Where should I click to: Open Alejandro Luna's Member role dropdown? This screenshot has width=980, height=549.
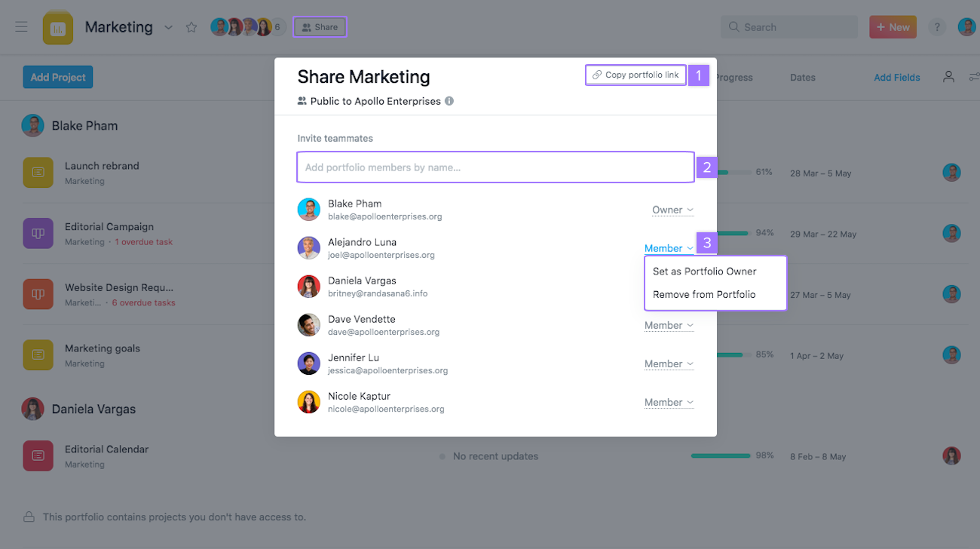669,248
